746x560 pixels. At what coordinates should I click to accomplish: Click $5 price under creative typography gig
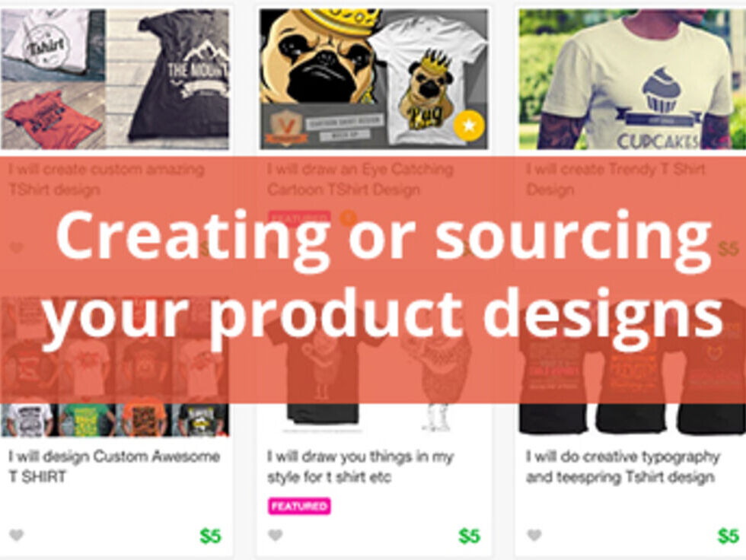pos(728,536)
